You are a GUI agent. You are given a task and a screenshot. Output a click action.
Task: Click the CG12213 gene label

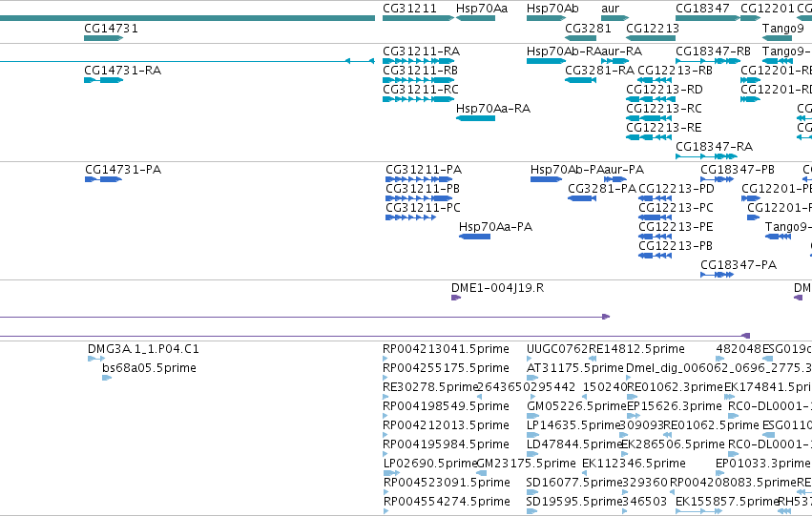click(653, 28)
